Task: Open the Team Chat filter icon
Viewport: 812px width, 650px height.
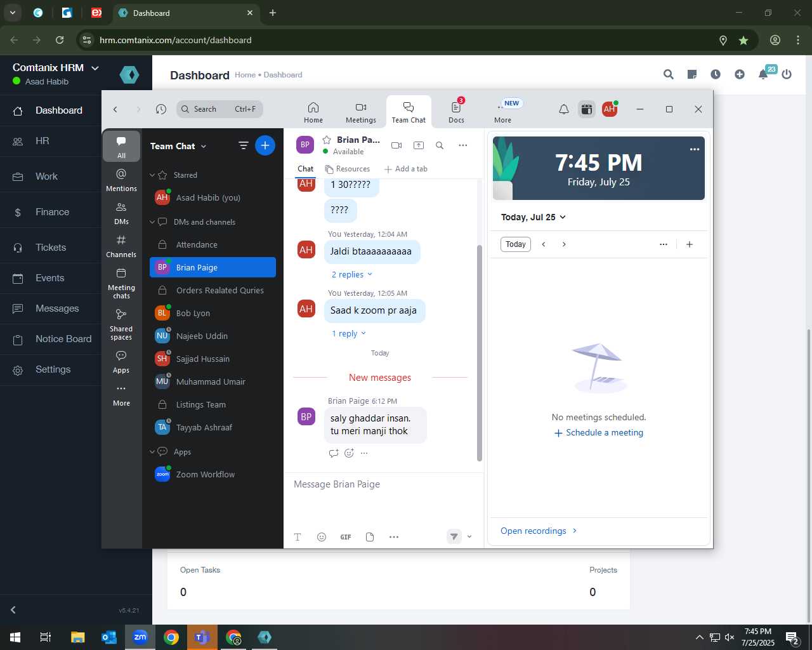Action: (x=243, y=145)
